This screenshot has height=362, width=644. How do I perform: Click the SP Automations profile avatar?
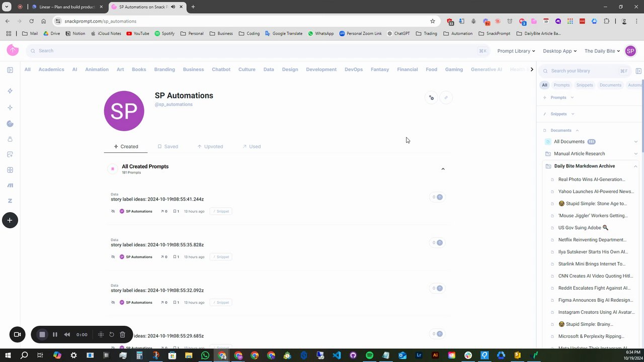tap(124, 111)
